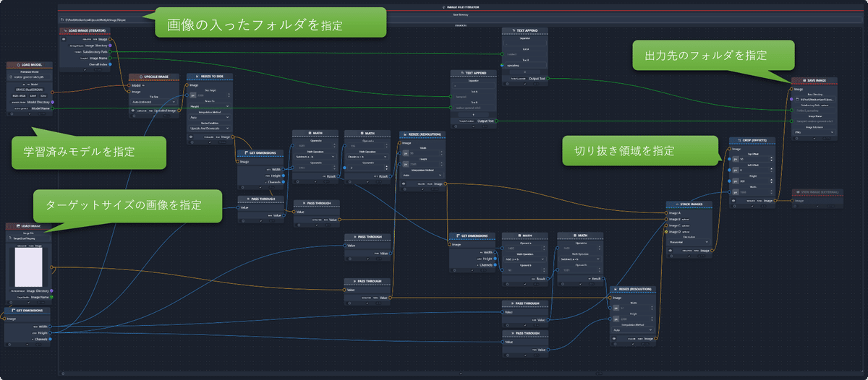Screen dimensions: 868x380
Task: Click white image preview in Load Image node
Action: click(28, 267)
